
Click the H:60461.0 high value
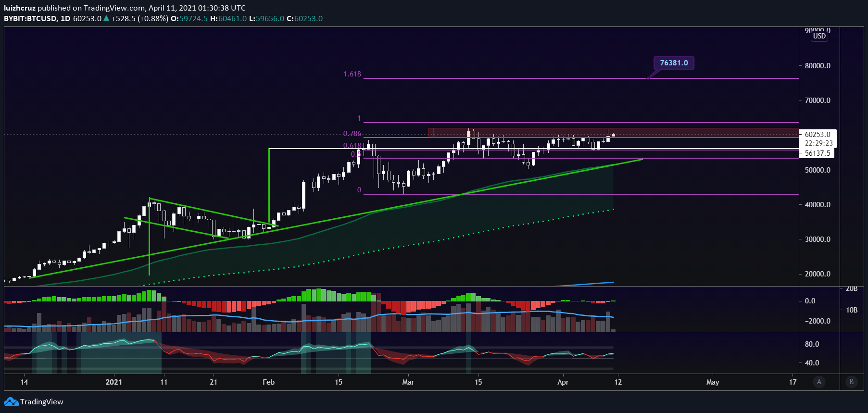228,18
